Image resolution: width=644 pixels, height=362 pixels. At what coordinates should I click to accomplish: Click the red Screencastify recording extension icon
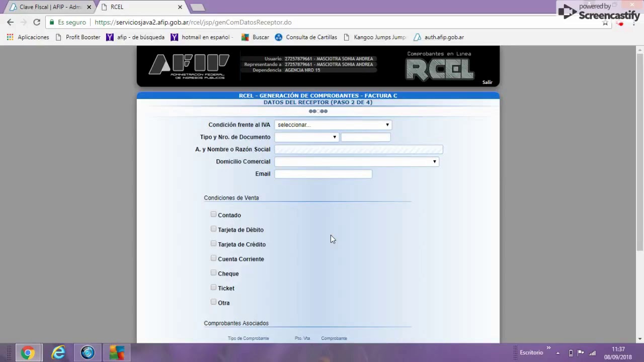tap(621, 23)
